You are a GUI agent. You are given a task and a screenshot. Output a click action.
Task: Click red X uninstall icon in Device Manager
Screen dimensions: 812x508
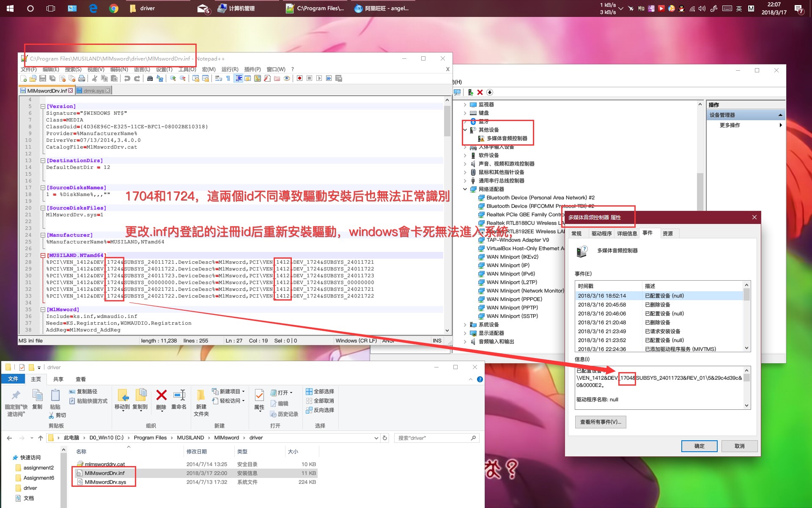(x=480, y=92)
